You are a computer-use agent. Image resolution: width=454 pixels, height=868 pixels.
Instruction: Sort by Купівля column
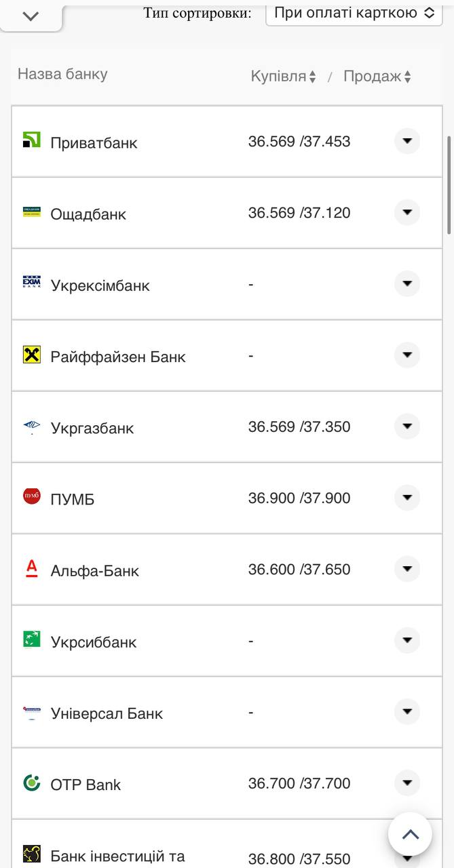[x=284, y=77]
